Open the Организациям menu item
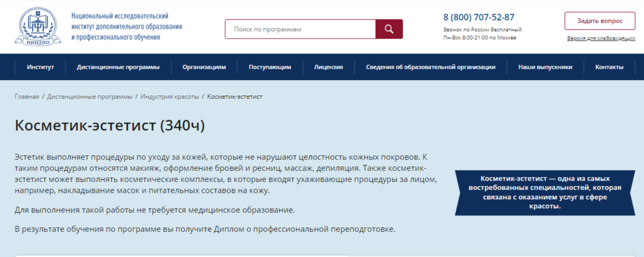The image size is (644, 257). [x=204, y=67]
